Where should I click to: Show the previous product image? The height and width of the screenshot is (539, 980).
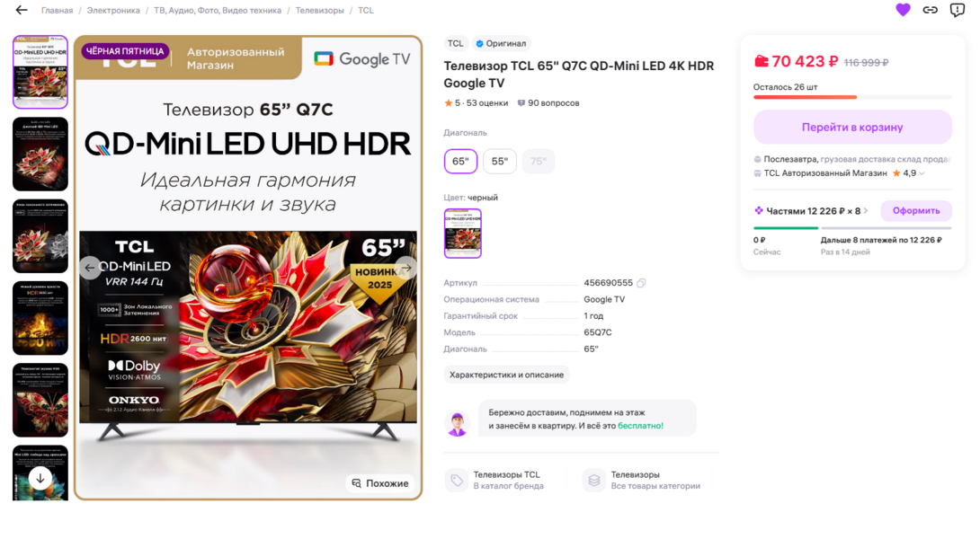pyautogui.click(x=90, y=268)
